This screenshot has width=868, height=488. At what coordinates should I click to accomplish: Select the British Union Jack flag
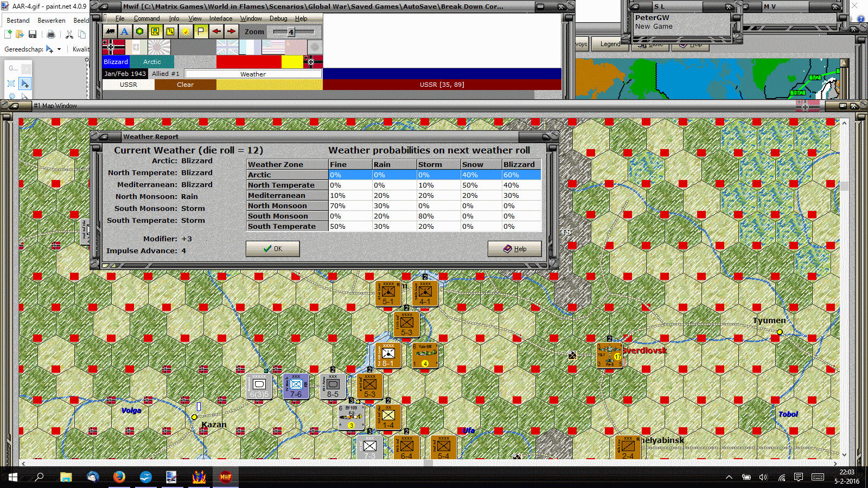[x=227, y=47]
